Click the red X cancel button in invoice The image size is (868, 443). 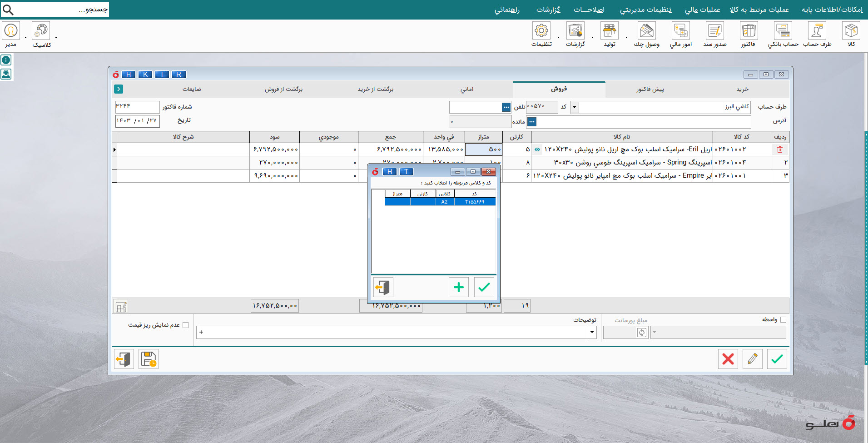click(x=728, y=359)
